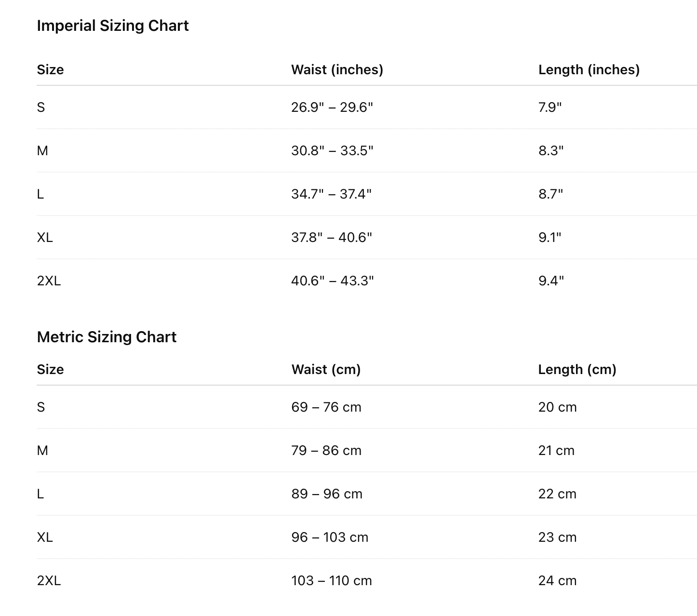The width and height of the screenshot is (697, 616).
Task: Click the 34.7" – 37.4" waist value
Action: click(331, 194)
